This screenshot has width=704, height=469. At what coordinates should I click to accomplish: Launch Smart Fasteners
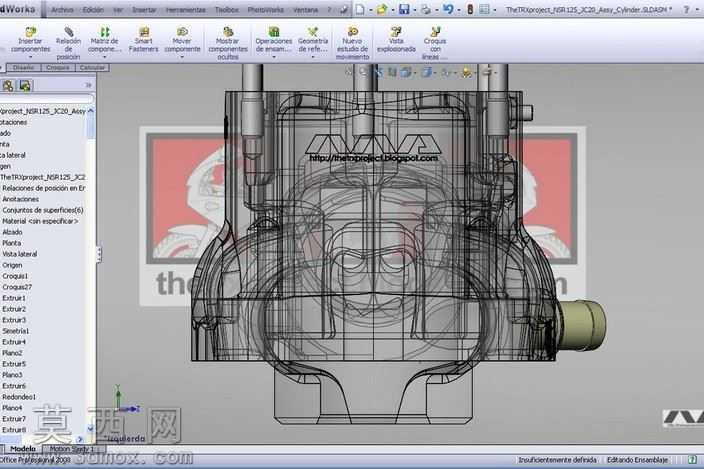(144, 39)
